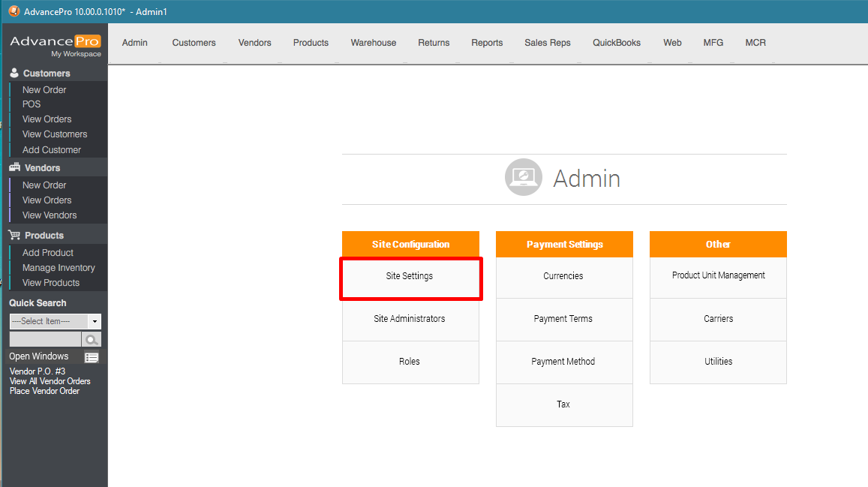Click the Product Unit Management tile
868x487 pixels.
pyautogui.click(x=718, y=276)
